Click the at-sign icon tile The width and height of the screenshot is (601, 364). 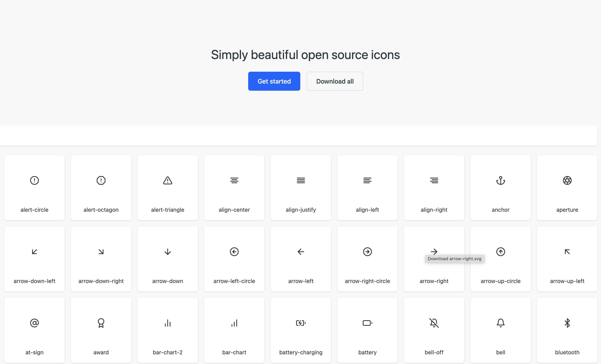(x=34, y=330)
